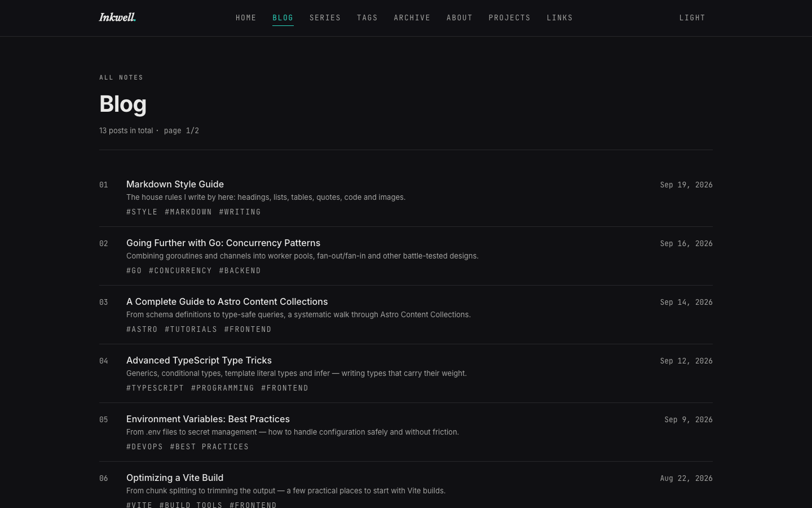Image resolution: width=812 pixels, height=508 pixels.
Task: Select the #DEVOPS tag
Action: click(x=145, y=447)
